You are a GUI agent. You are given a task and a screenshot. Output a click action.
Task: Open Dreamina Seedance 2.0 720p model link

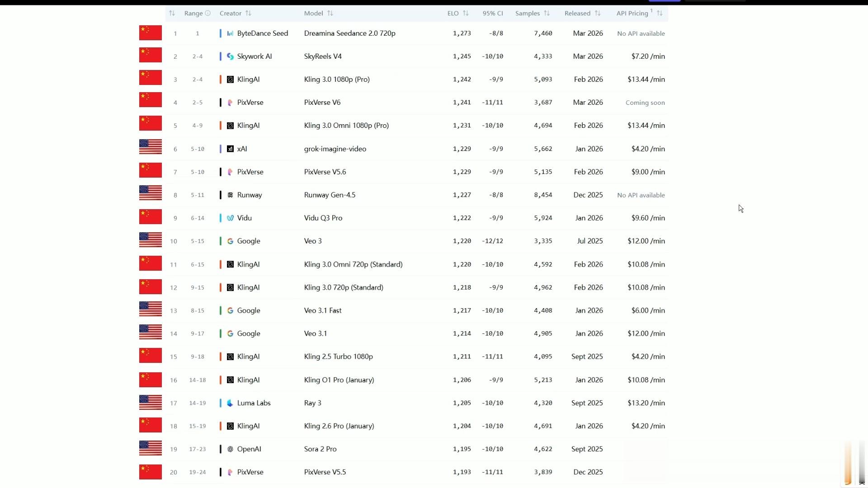coord(349,33)
